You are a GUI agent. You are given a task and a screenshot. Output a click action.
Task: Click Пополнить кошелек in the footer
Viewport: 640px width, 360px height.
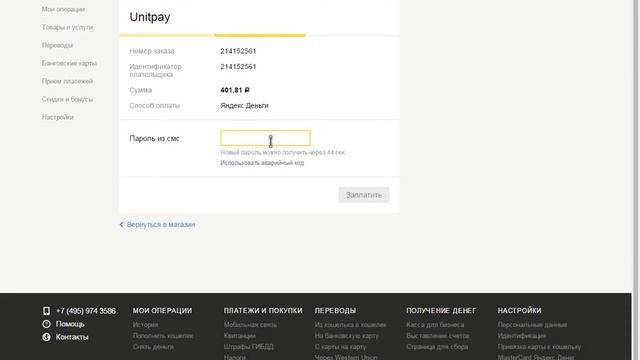click(163, 336)
